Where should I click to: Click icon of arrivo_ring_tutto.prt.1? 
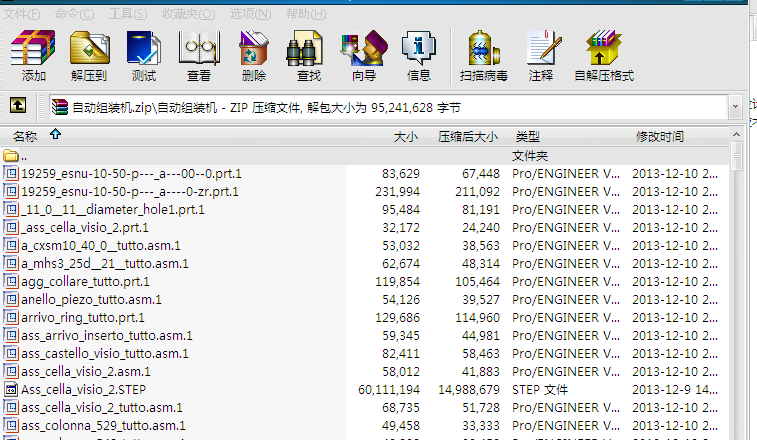[x=11, y=317]
